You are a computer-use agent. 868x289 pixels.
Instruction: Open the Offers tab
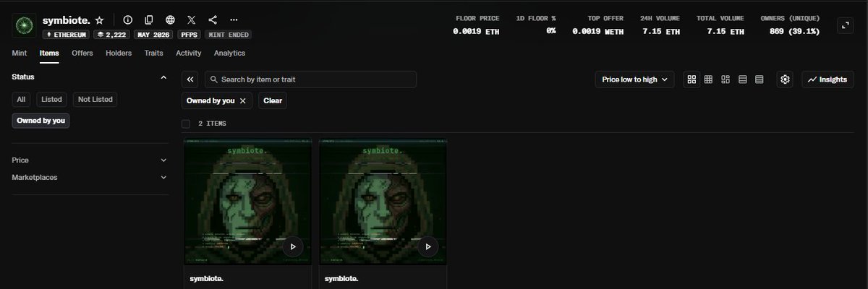click(x=82, y=53)
